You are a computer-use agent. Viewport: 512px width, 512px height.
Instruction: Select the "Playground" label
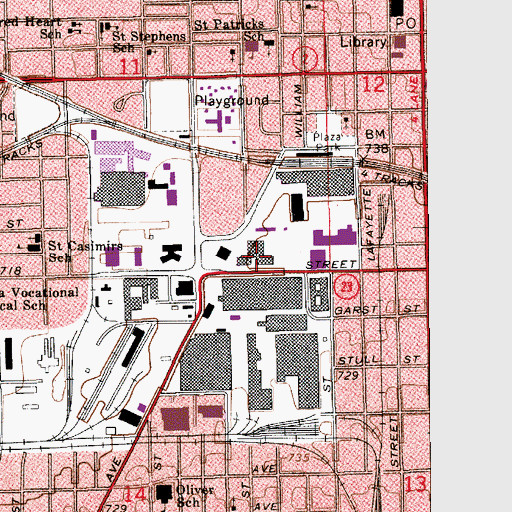pyautogui.click(x=232, y=101)
